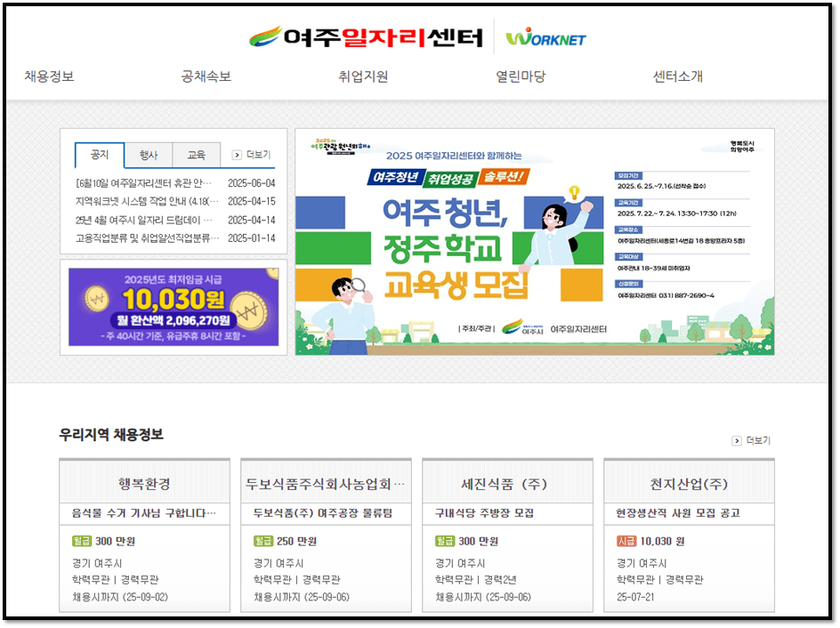The height and width of the screenshot is (628, 840).
Task: Open the 채용정보 menu
Action: pyautogui.click(x=49, y=77)
